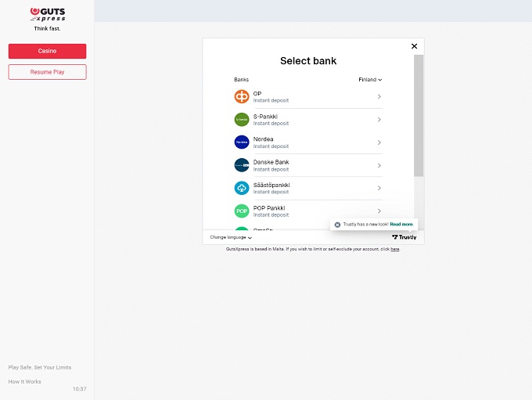Click the S-Pankki green logo icon
Screen dimensions: 532x400
(242, 120)
